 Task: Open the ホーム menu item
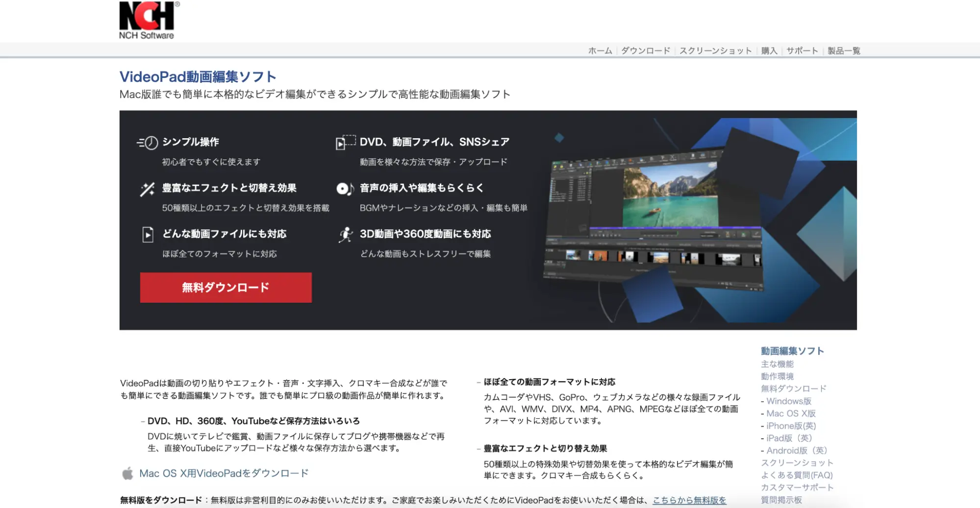point(600,50)
